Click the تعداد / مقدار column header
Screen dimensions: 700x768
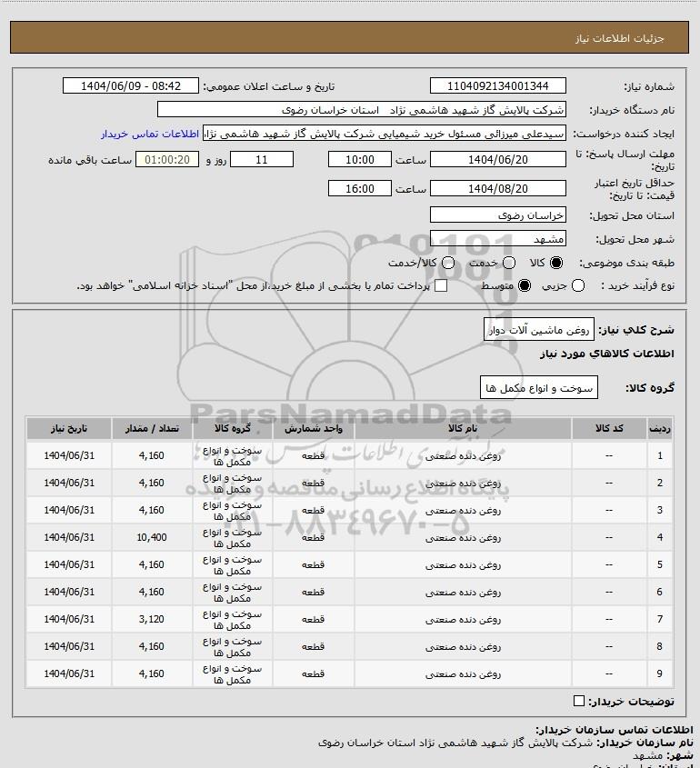coord(152,428)
